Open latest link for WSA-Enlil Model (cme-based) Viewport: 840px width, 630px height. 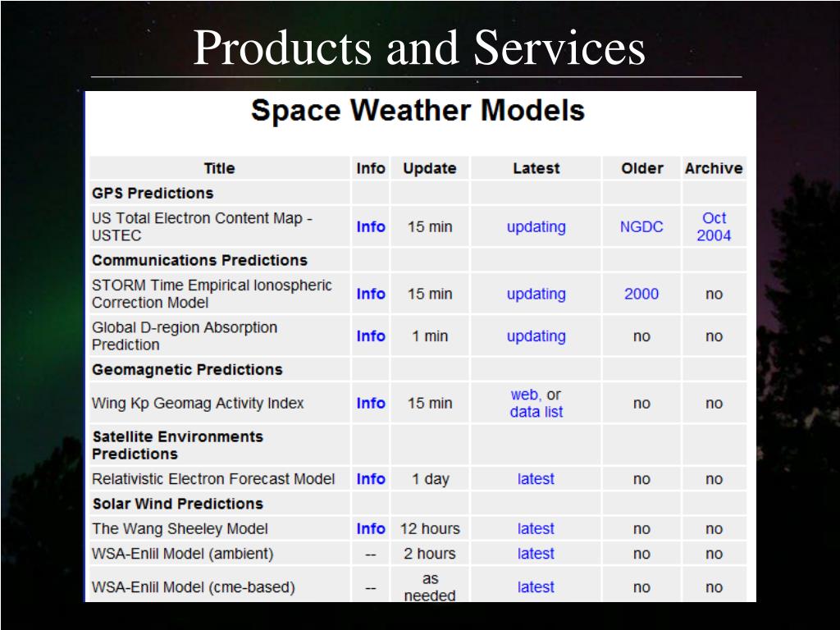(536, 587)
